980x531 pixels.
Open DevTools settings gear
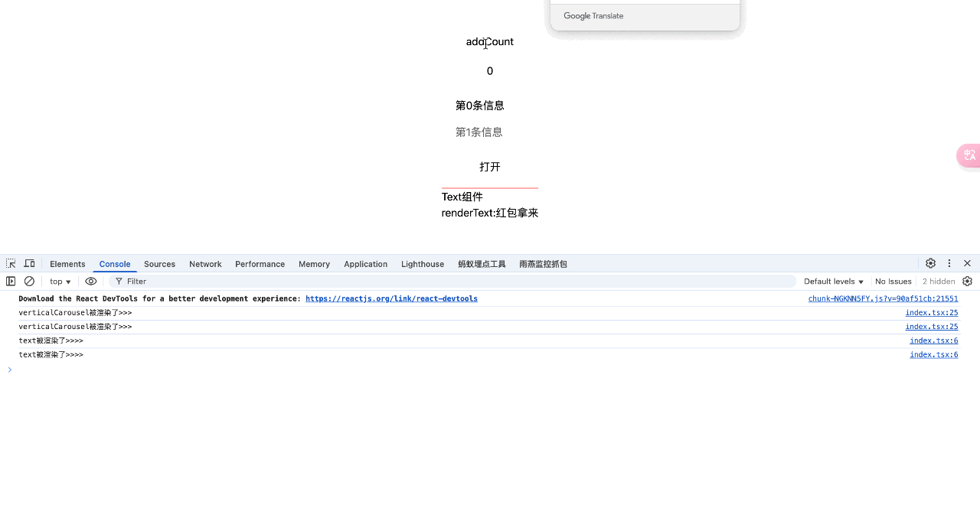click(x=930, y=263)
